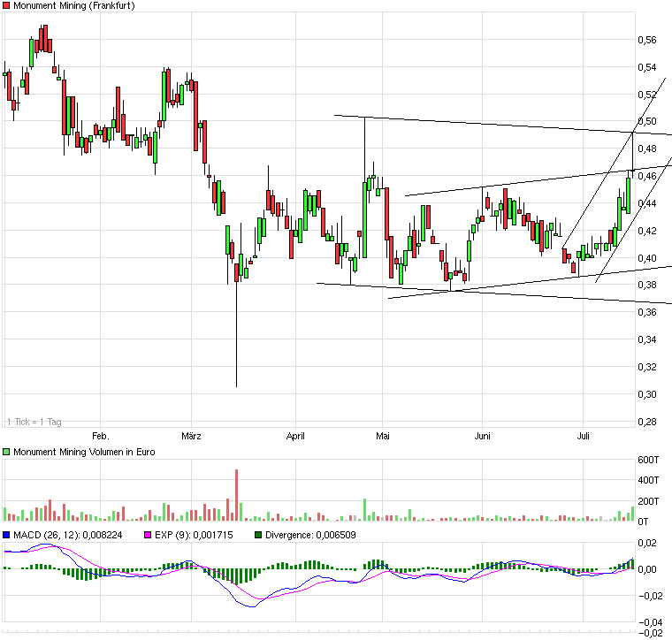Select the 'Monument Mining (Frankfurt)' chart title
Image resolution: width=672 pixels, height=640 pixels.
coord(74,5)
